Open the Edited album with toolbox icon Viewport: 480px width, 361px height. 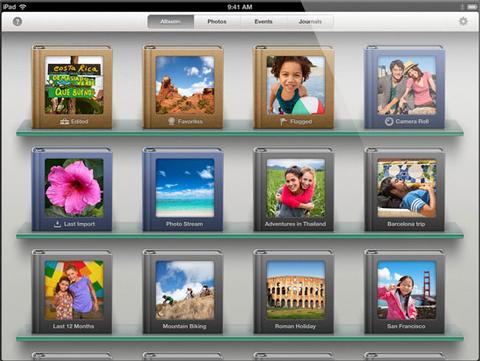72,87
